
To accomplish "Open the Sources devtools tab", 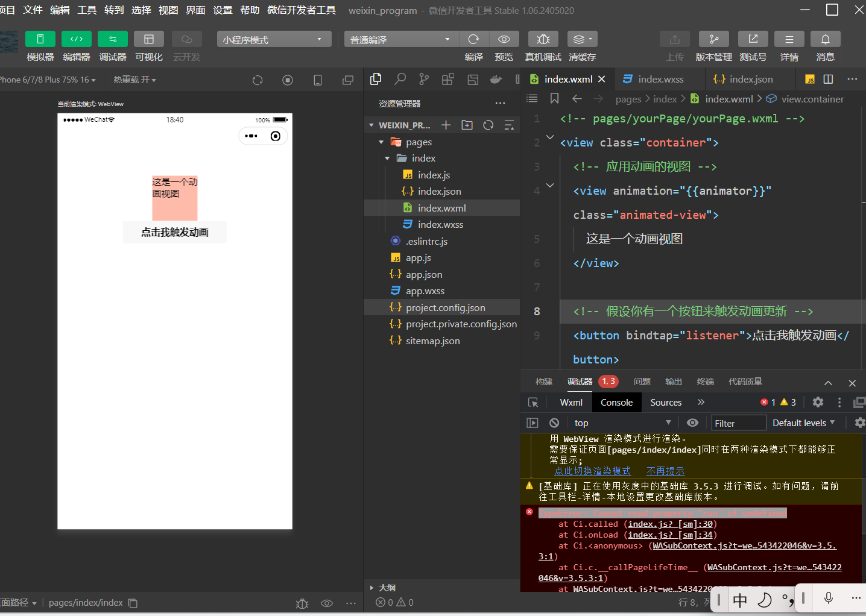I will coord(666,403).
